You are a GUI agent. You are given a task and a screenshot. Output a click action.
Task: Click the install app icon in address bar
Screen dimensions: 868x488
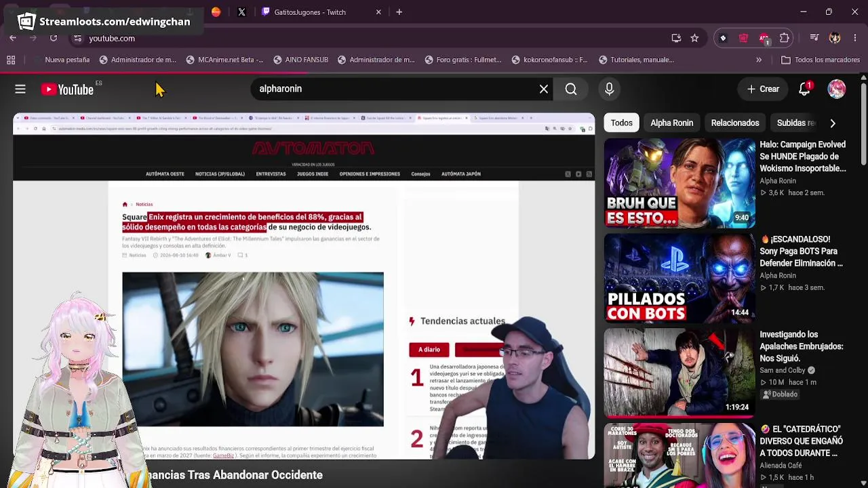pos(676,39)
